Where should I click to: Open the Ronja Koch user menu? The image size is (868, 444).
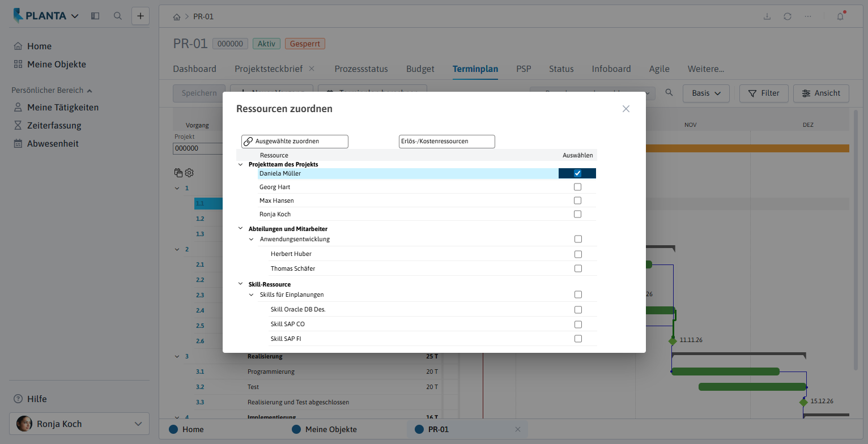(x=79, y=424)
